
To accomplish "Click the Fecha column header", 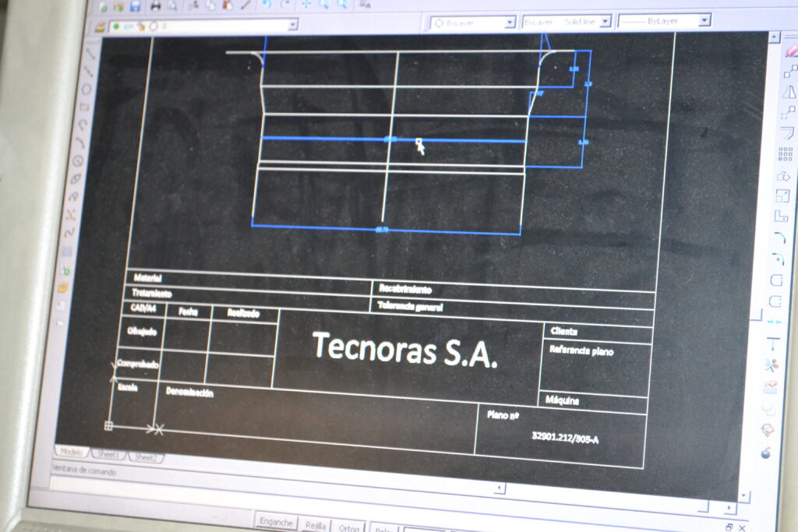I will pos(189,312).
